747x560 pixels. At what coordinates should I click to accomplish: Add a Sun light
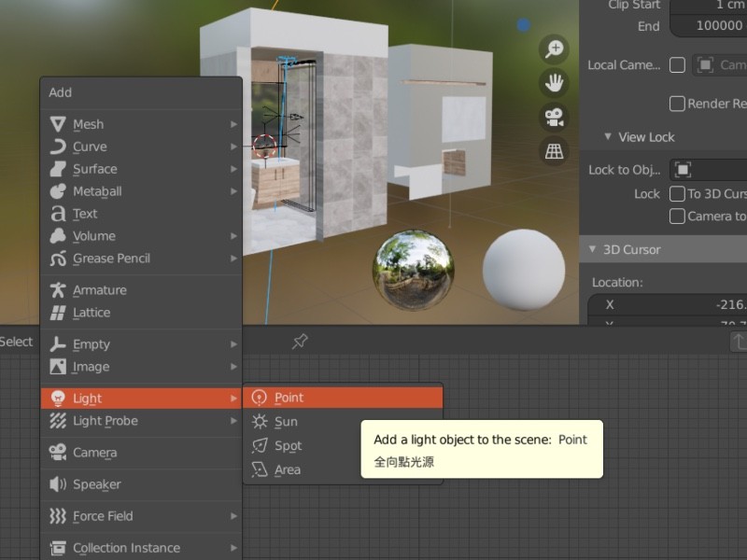[x=286, y=422]
